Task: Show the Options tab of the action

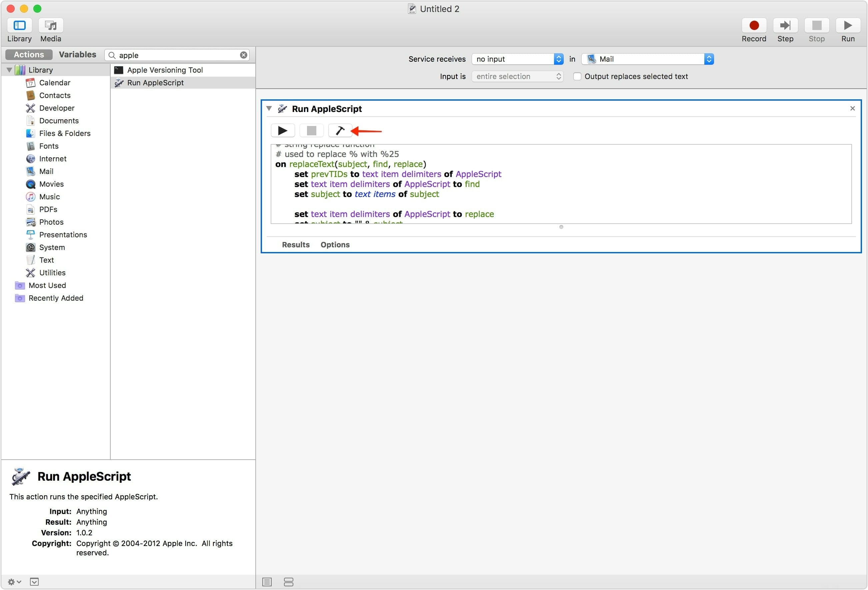Action: [335, 245]
